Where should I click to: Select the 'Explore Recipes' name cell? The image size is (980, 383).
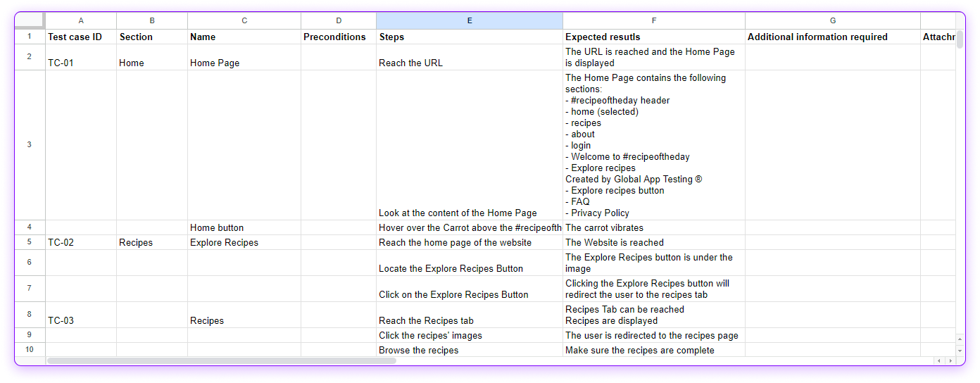244,242
